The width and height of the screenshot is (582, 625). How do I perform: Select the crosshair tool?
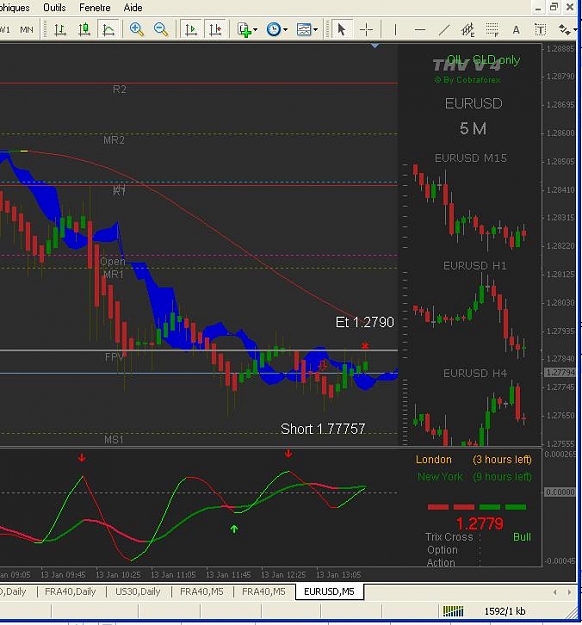pos(366,30)
